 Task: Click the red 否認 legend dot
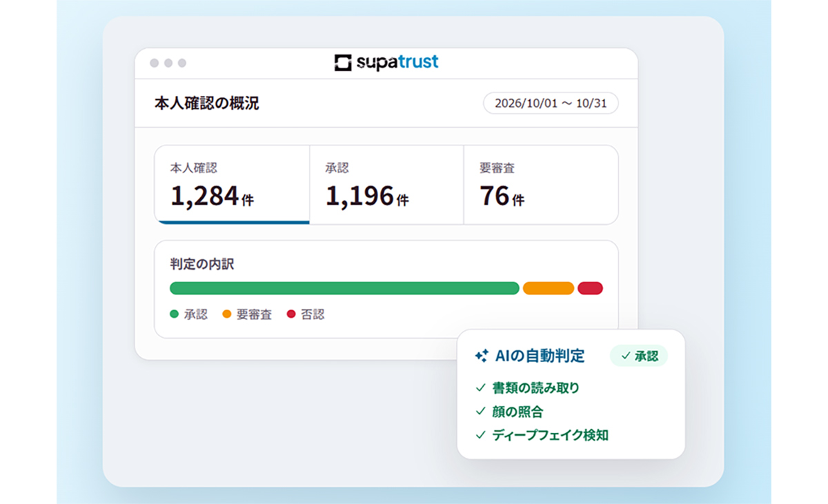[x=291, y=314]
